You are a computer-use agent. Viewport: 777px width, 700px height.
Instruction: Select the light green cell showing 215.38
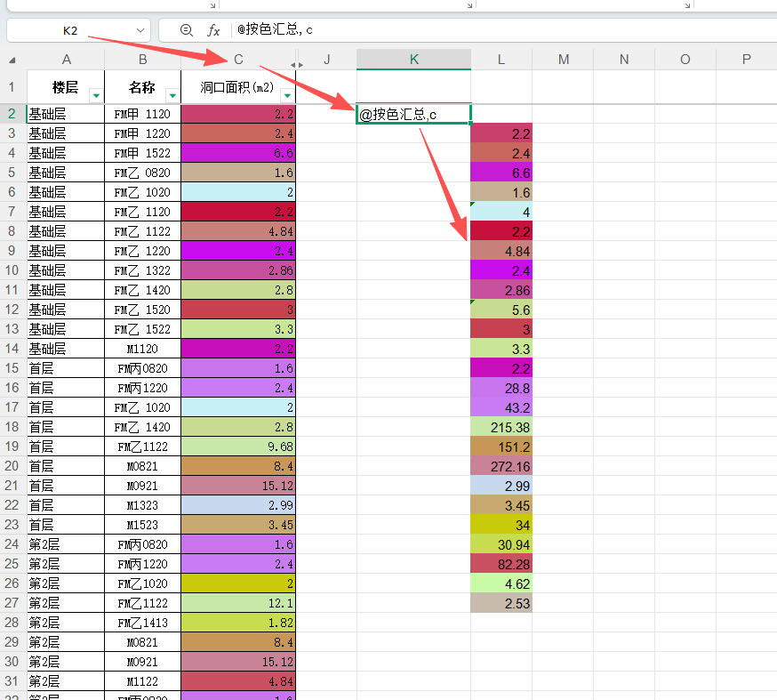tap(501, 427)
